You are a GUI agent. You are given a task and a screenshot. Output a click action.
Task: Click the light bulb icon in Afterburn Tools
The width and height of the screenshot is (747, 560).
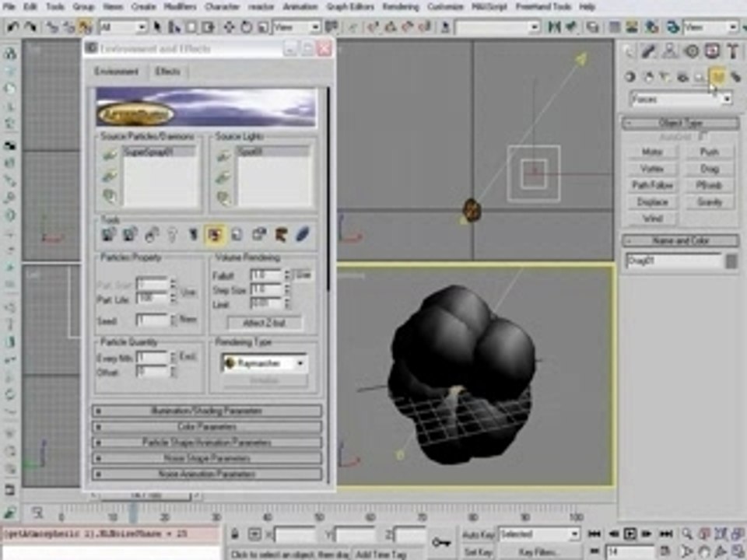point(172,235)
